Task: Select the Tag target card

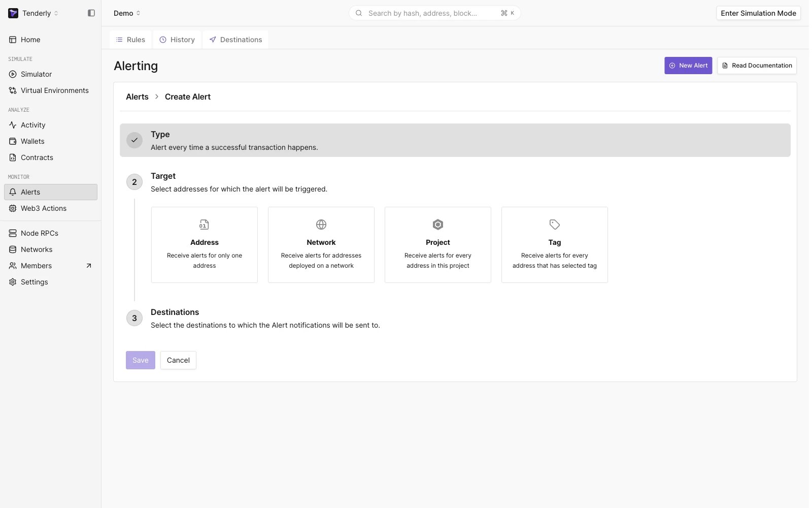Action: (x=555, y=245)
